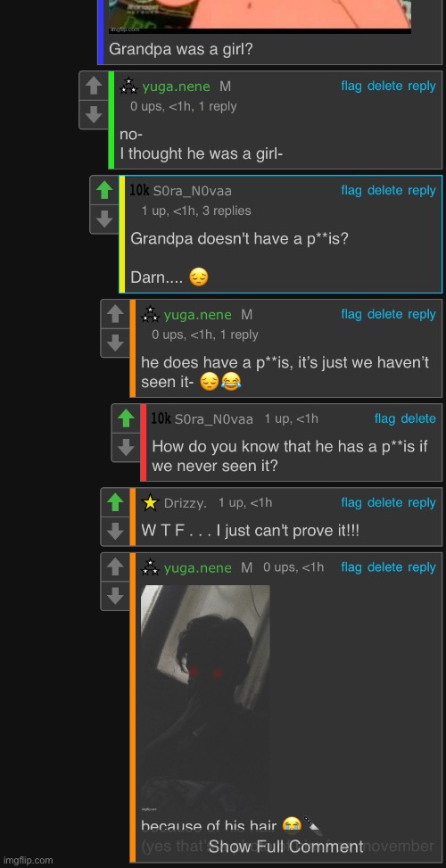Downvote yuga.nene's image comment
The image size is (446, 868).
click(x=115, y=596)
